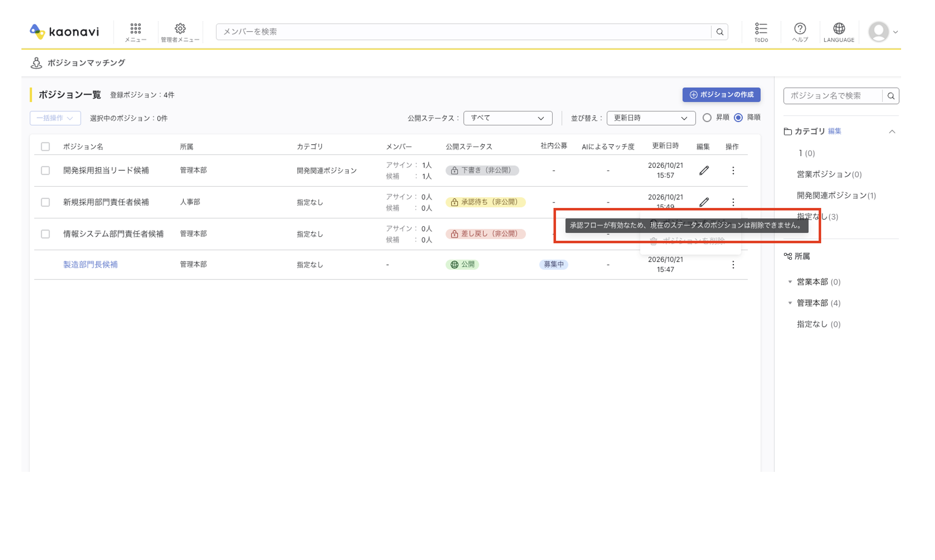Screen dimensions: 935x560
Task: Open the user avatar account menu
Action: pos(883,32)
